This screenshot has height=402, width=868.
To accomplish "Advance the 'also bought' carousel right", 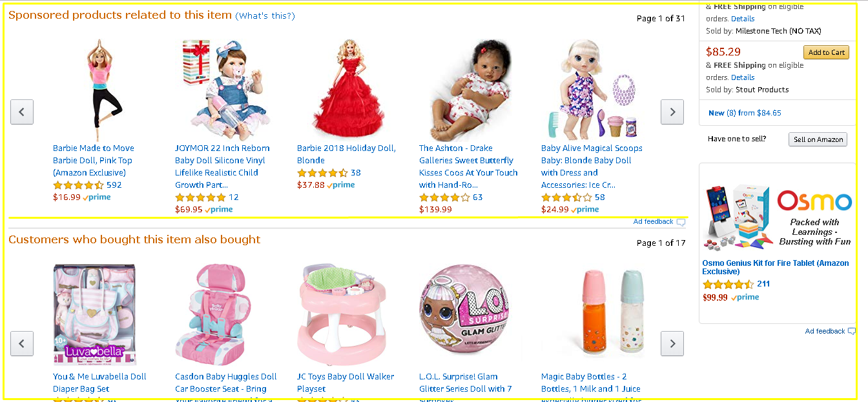I will pyautogui.click(x=672, y=343).
